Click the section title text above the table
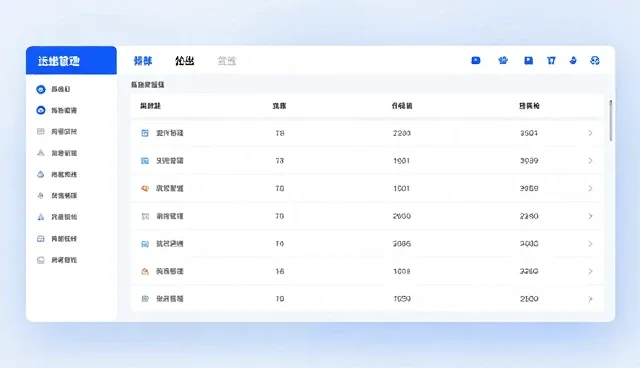Viewport: 640px width, 368px height. [147, 85]
